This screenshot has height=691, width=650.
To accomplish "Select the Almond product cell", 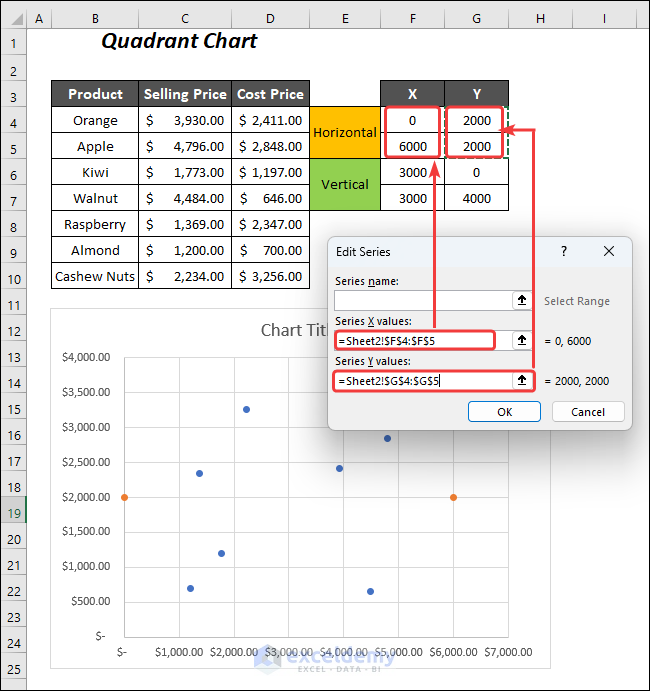I will coord(95,250).
